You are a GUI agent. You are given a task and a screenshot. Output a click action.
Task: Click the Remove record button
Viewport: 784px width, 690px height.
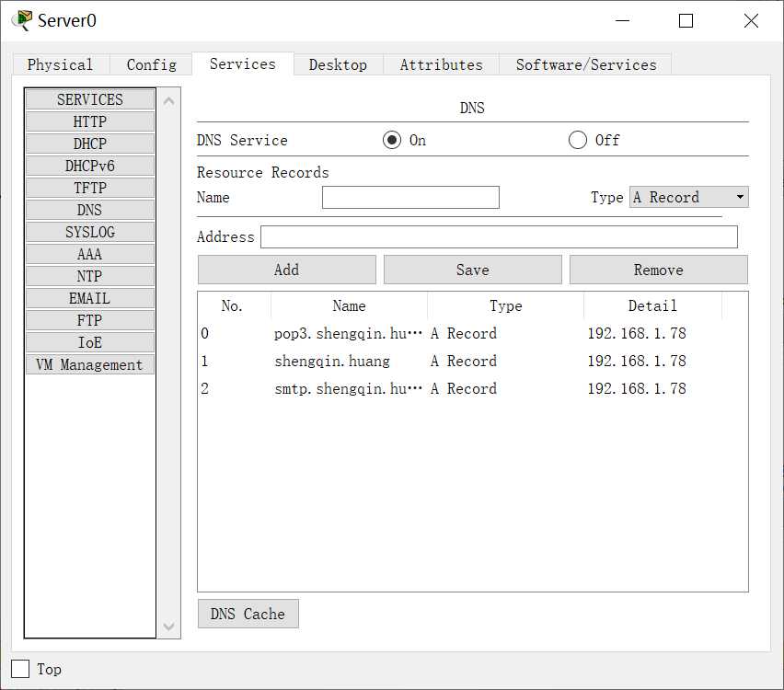coord(659,270)
